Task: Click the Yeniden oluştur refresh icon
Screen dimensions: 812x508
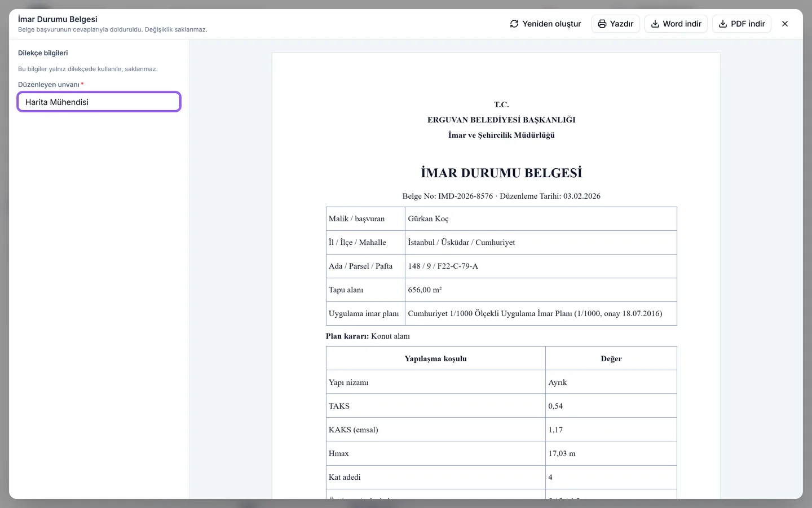Action: [514, 24]
